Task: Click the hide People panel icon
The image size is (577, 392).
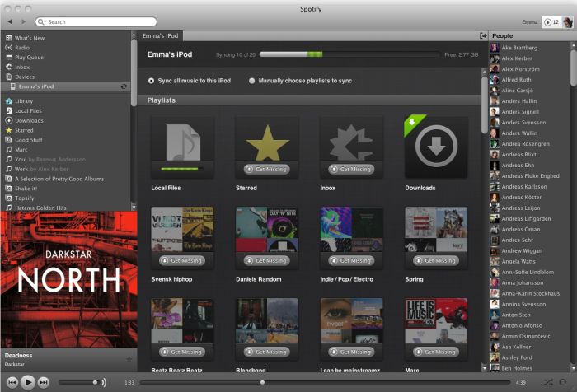Action: tap(482, 35)
